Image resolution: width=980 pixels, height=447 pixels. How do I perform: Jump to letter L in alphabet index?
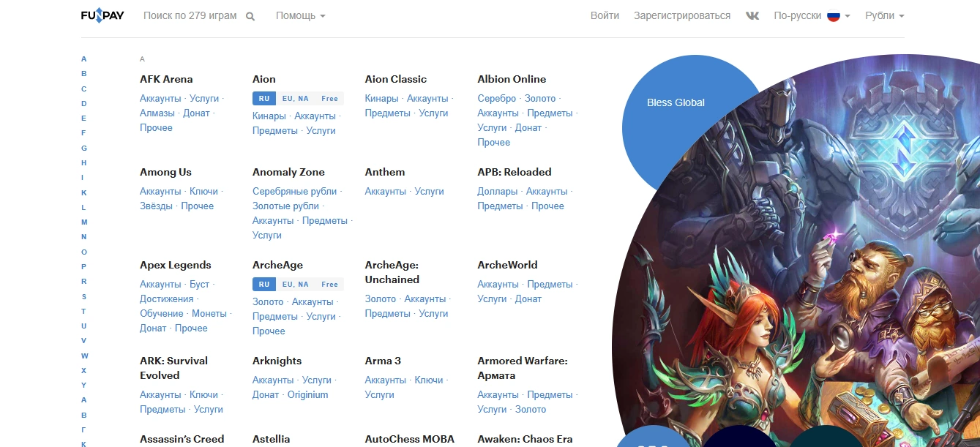pos(84,207)
